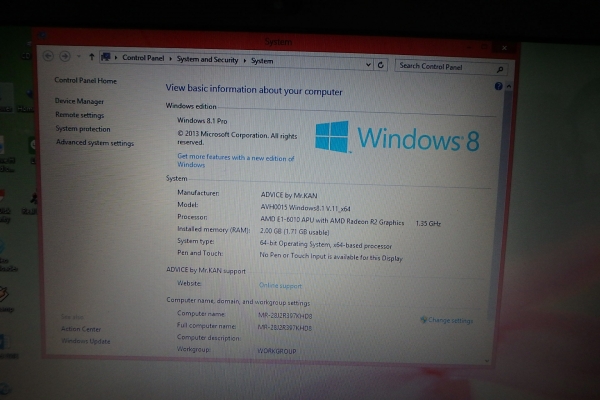The height and width of the screenshot is (400, 600).
Task: Click Get more features with new edition link
Action: [x=236, y=161]
